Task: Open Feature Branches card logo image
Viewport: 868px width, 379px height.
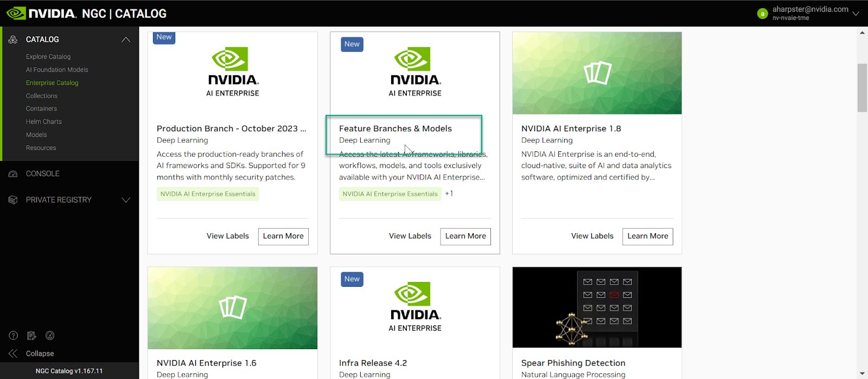Action: point(415,72)
